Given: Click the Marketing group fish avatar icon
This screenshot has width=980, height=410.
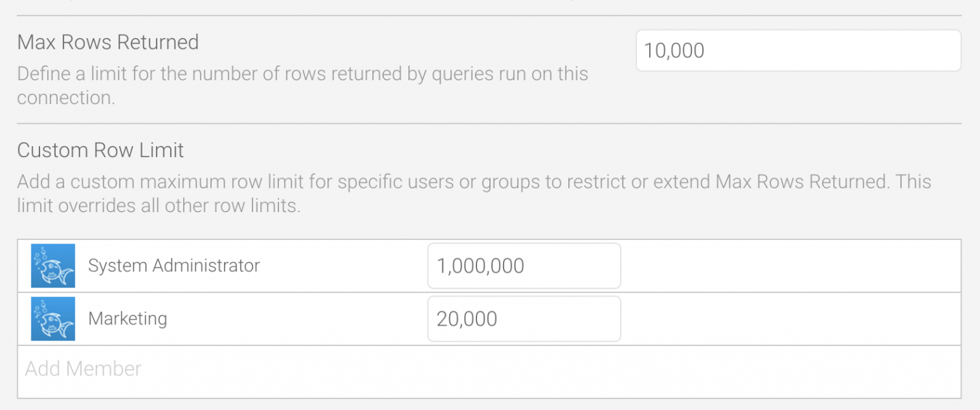Looking at the screenshot, I should 52,318.
